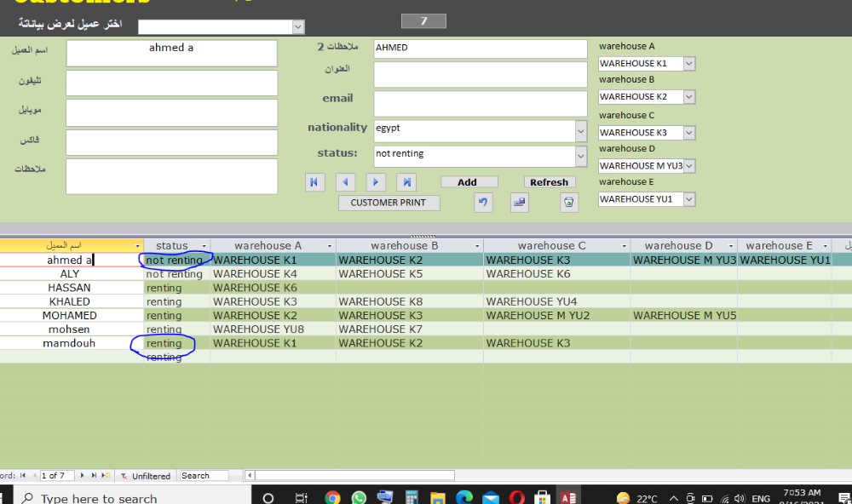Click the undo icon button
852x504 pixels.
(x=483, y=203)
